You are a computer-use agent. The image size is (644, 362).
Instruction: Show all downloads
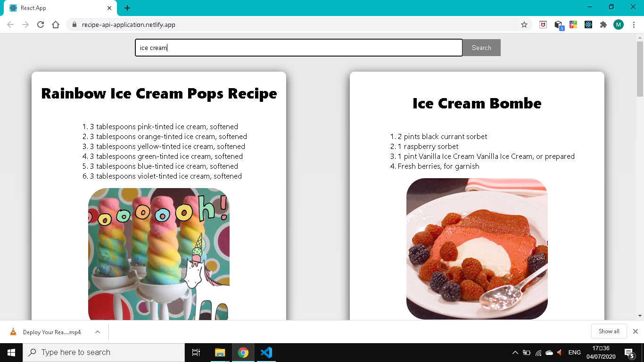coord(609,331)
